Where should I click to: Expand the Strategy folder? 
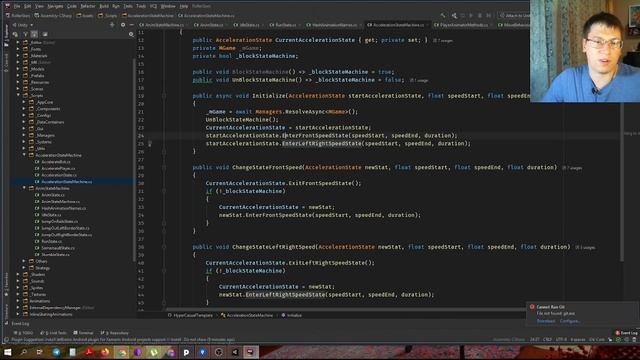coord(24,268)
